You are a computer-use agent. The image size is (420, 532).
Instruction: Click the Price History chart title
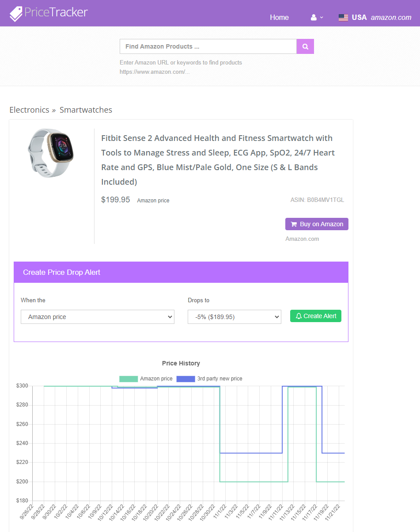[x=181, y=363]
